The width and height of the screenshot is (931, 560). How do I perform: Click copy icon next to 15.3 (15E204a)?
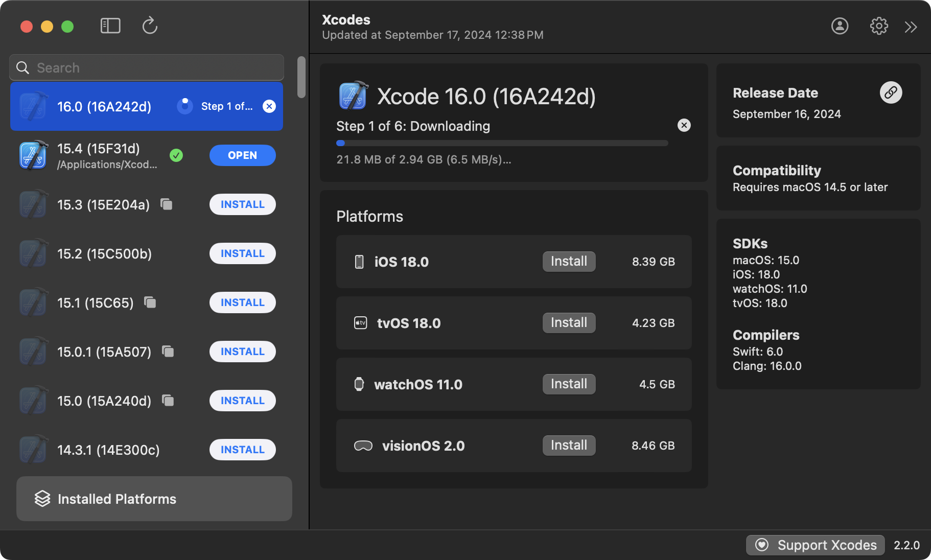point(167,204)
